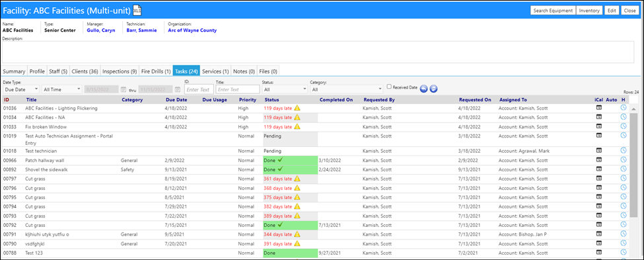Click Done status for task 00966
Screen dimensions: 644x260
[x=291, y=160]
